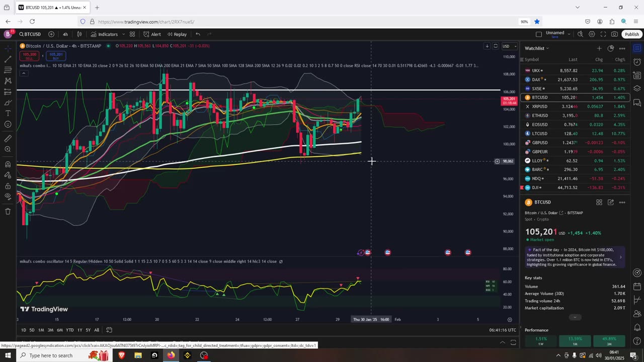Screen dimensions: 644x362
Task: Select LTCUSD row in watchlist
Action: coord(575,134)
